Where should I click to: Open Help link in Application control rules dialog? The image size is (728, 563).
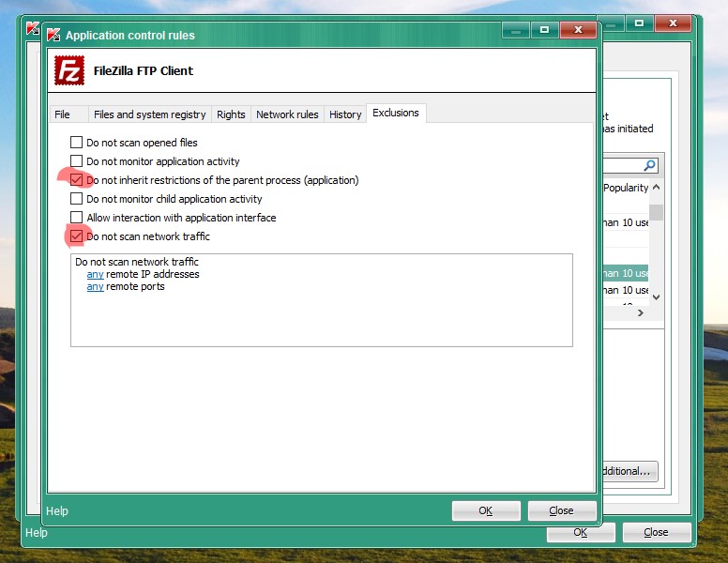pos(57,511)
